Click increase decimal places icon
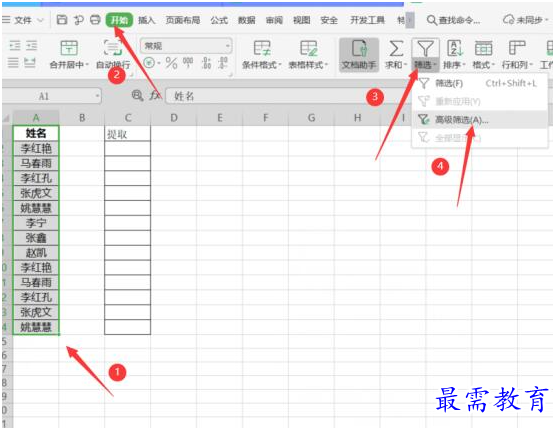 [206, 63]
